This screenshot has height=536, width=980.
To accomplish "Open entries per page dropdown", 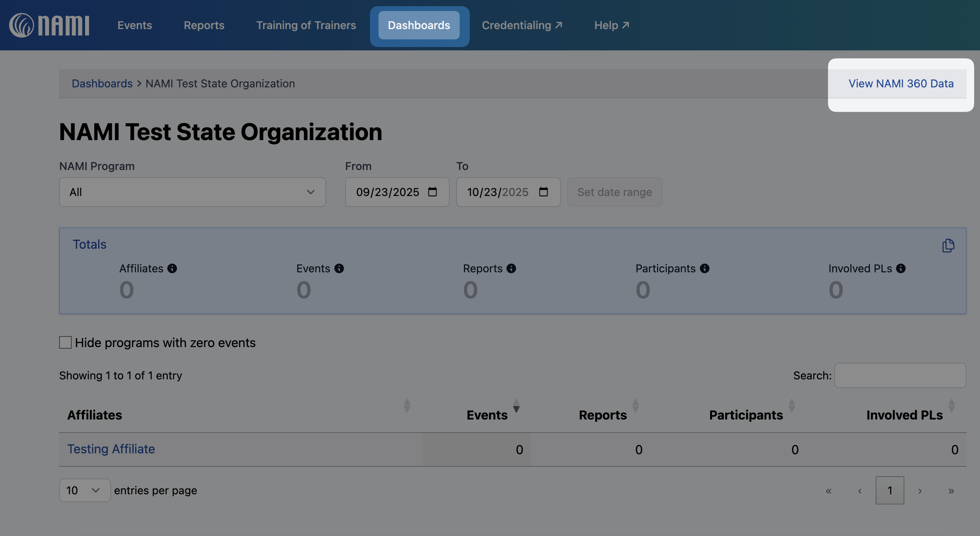I will click(x=84, y=490).
